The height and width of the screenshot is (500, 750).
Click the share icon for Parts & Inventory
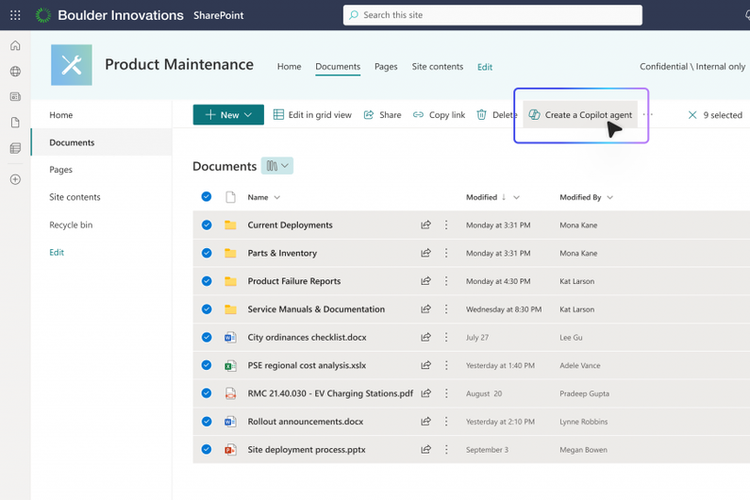pos(426,253)
